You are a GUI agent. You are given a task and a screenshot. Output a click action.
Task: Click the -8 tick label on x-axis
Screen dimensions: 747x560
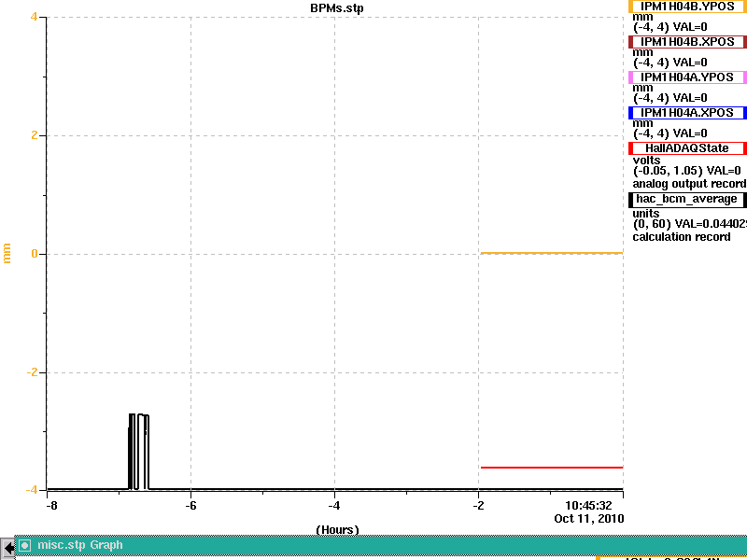pyautogui.click(x=51, y=506)
